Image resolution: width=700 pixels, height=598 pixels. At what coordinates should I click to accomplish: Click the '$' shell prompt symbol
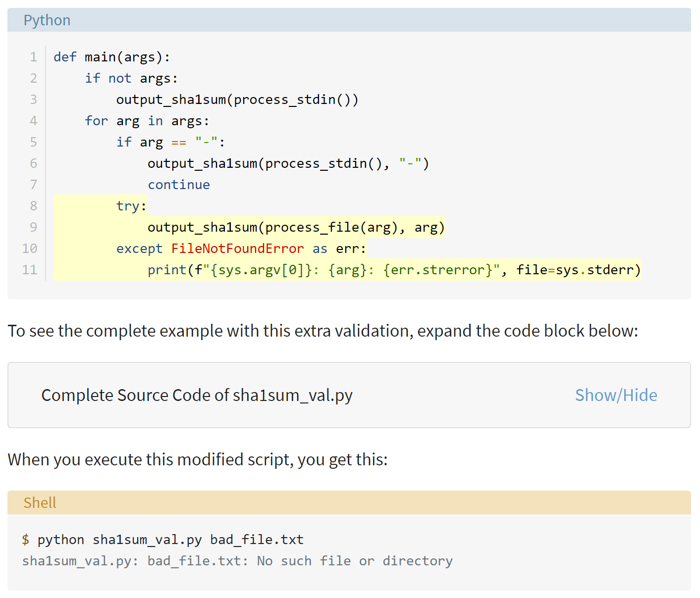click(26, 540)
